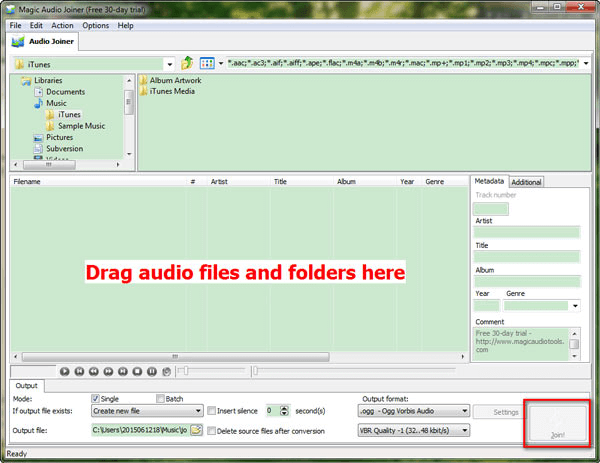Select Sample Music in folder tree
The height and width of the screenshot is (463, 600).
tap(83, 126)
